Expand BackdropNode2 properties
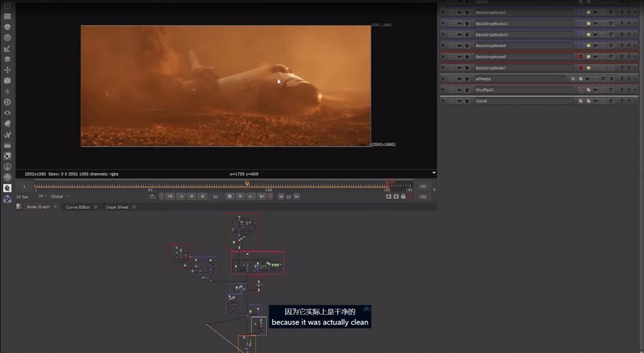The image size is (644, 353). (443, 13)
